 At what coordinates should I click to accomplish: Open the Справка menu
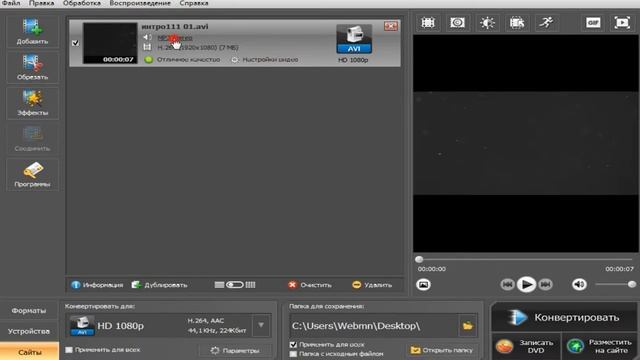coord(194,3)
